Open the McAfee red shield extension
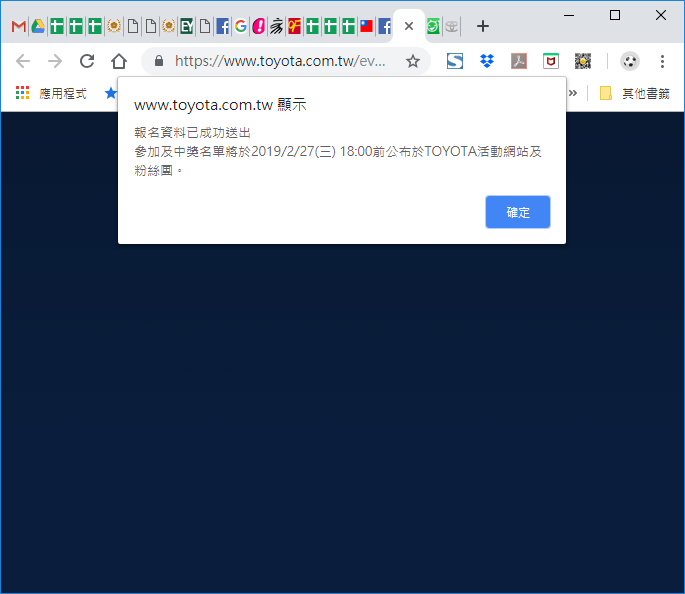 coord(551,61)
